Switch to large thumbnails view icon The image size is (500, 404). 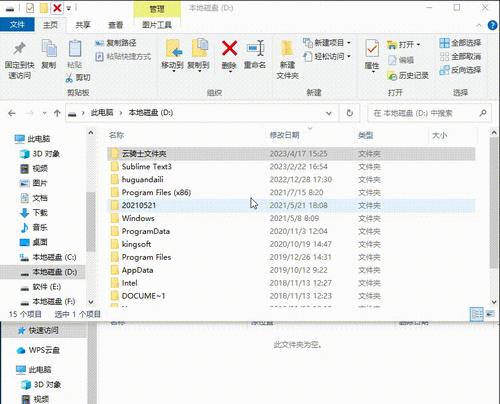[x=490, y=314]
